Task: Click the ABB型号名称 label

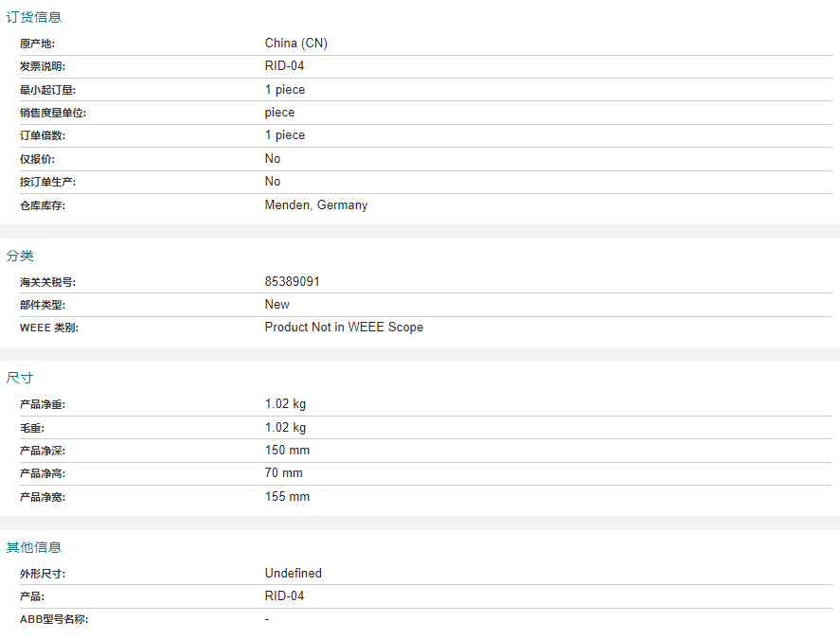Action: click(54, 619)
